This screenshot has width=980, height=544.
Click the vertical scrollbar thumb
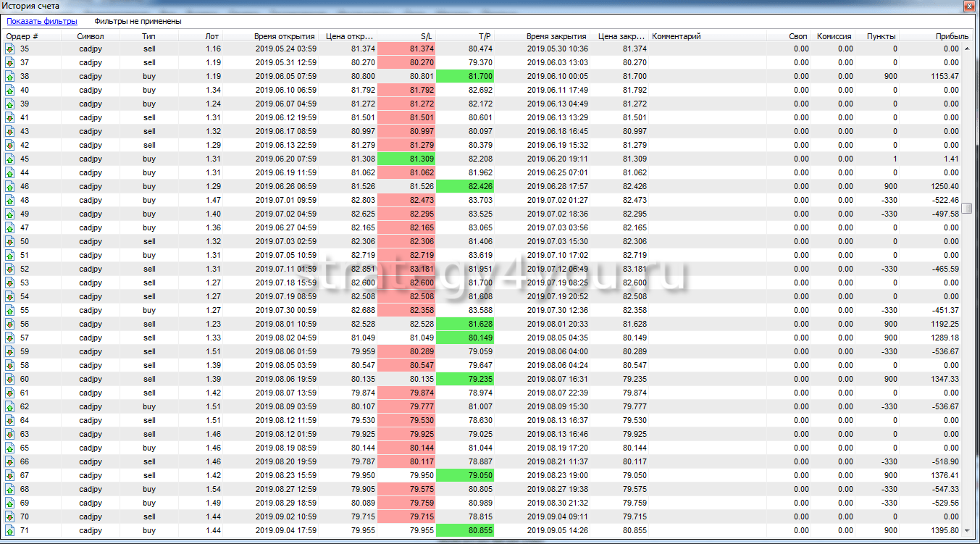(x=966, y=209)
